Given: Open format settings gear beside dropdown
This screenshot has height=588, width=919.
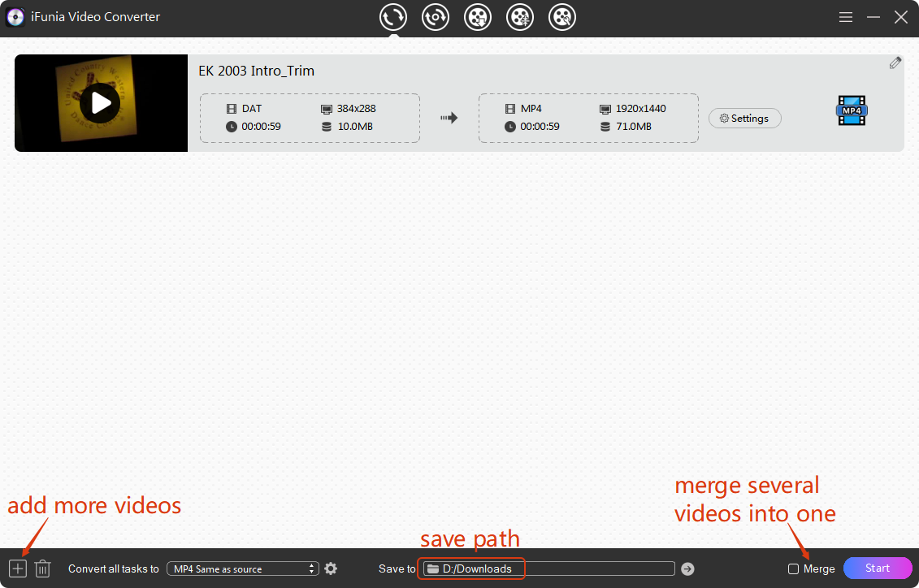Looking at the screenshot, I should click(x=331, y=569).
